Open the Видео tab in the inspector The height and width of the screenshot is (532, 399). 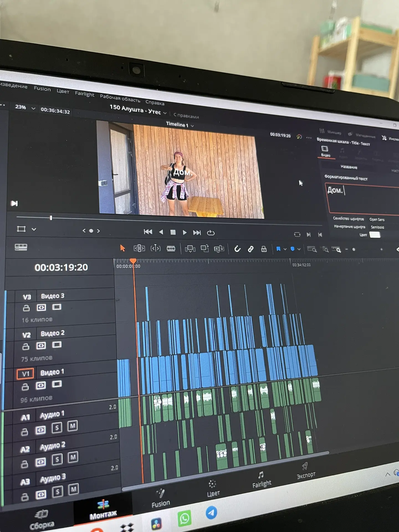(325, 152)
